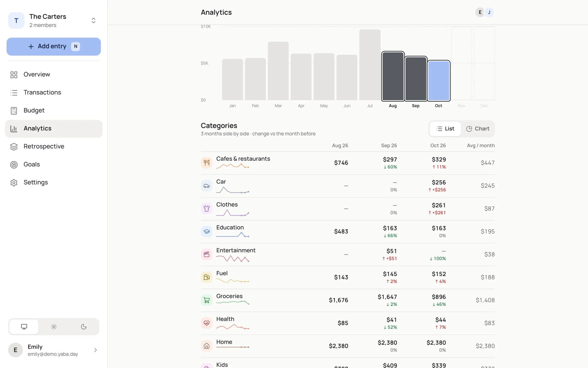Click the Cafes & restaurants category icon
This screenshot has width=588, height=368.
coord(207,163)
